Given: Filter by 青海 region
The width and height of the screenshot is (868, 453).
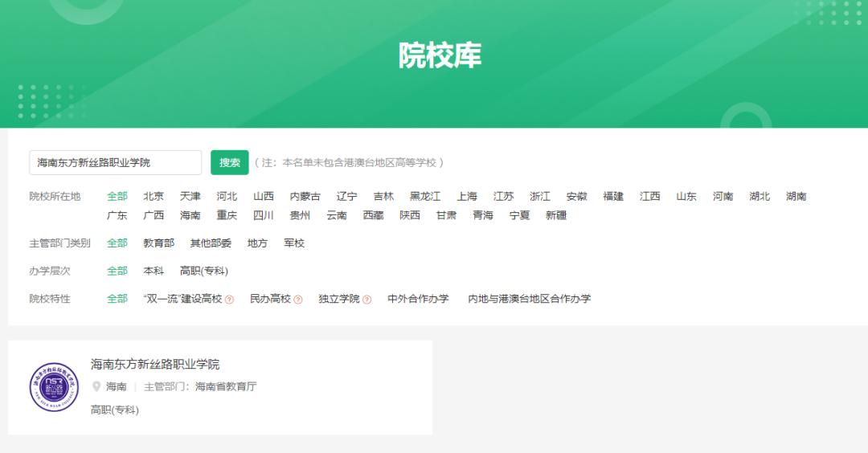Looking at the screenshot, I should (483, 215).
